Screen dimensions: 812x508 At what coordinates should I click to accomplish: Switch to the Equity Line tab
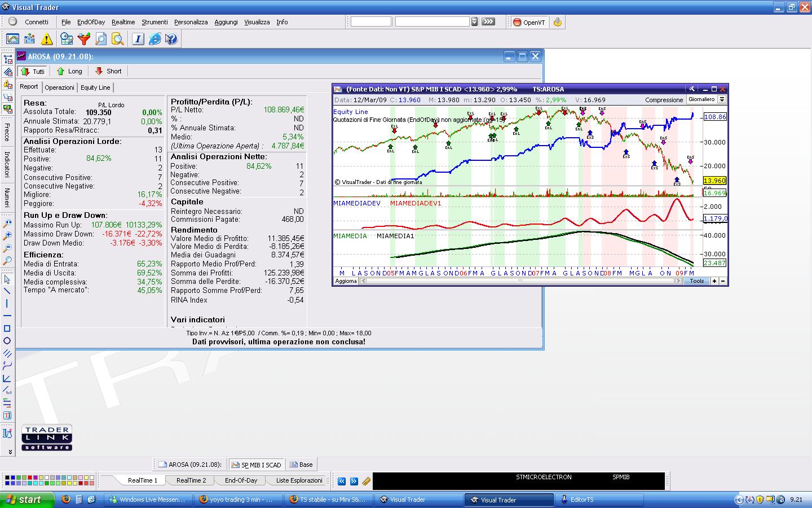click(x=95, y=87)
